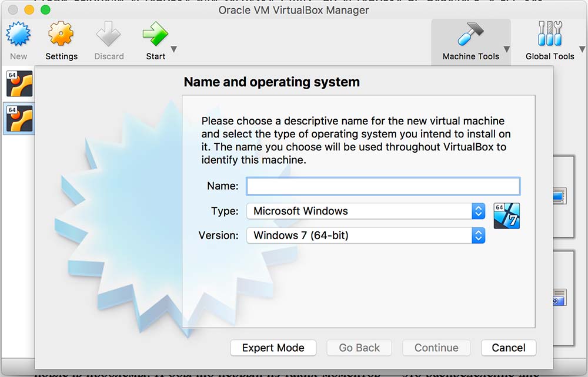Screen dimensions: 588x377
Task: Focus the Name text field
Action: tap(383, 186)
